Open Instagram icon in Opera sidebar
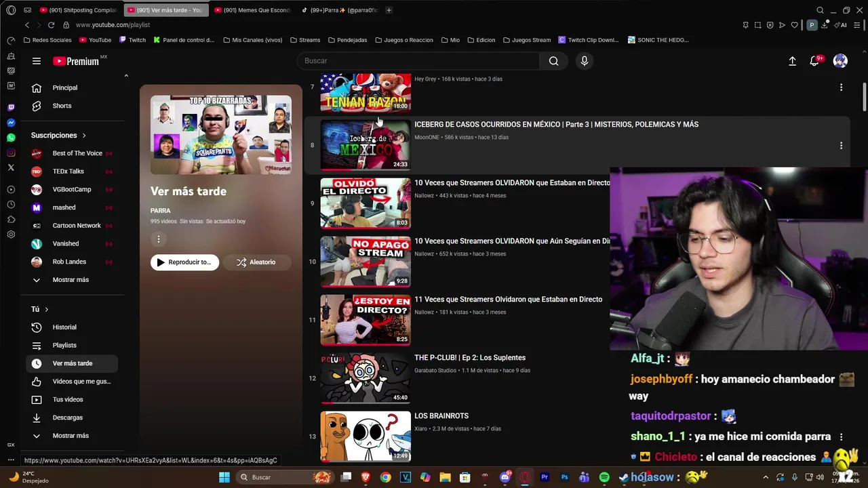 click(x=11, y=152)
